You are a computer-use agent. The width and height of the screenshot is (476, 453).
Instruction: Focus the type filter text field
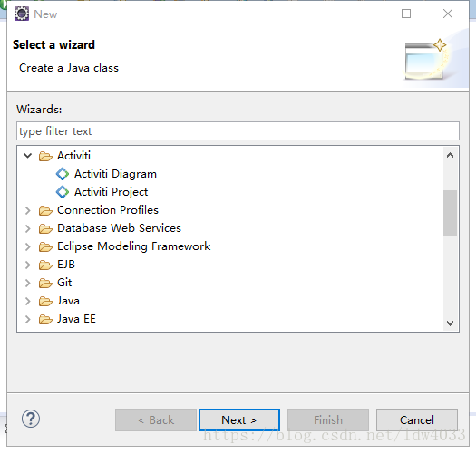point(238,131)
